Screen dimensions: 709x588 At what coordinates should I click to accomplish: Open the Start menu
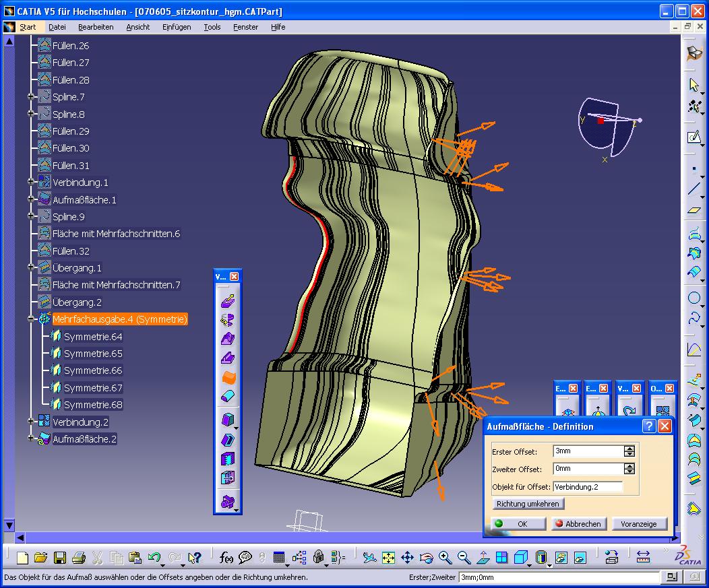tap(28, 27)
